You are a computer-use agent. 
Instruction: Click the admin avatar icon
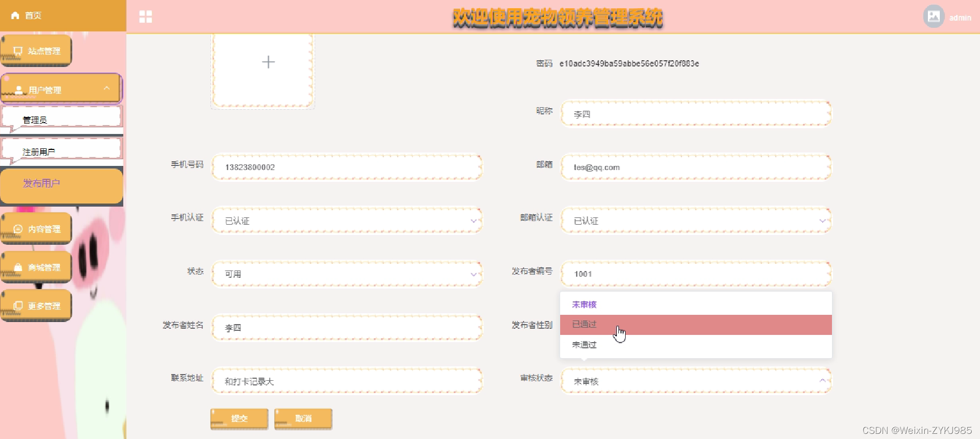pyautogui.click(x=934, y=16)
